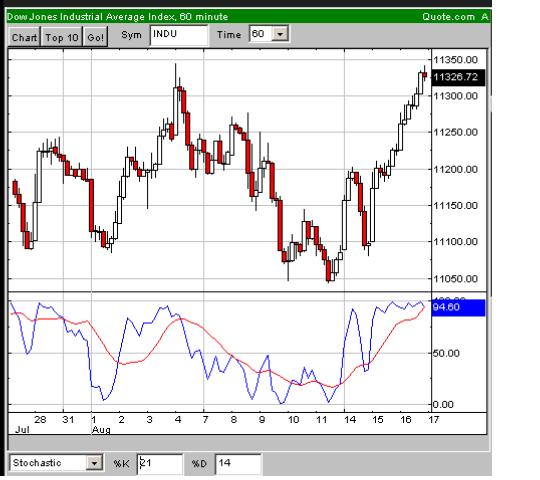Click date label 4 on time axis
The image size is (540, 480).
coord(178,420)
